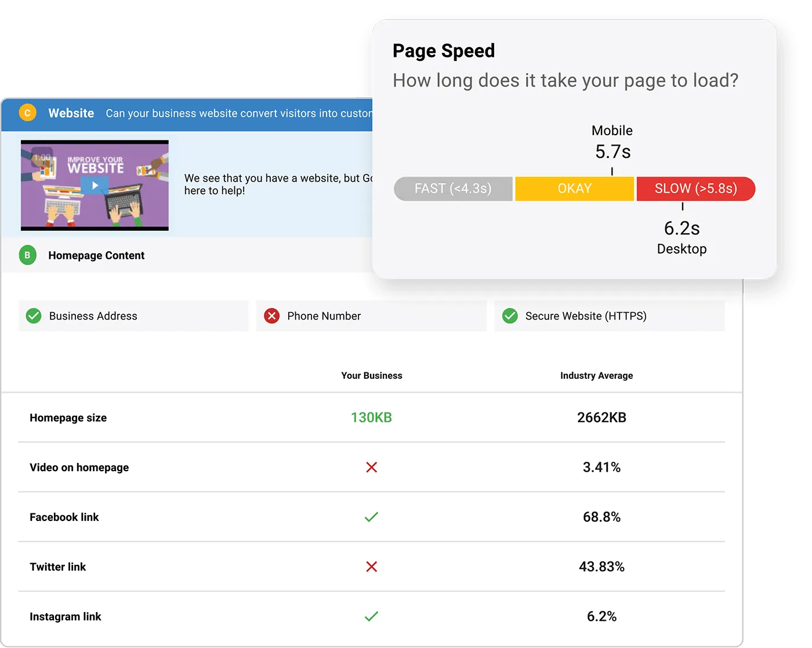Click the red X icon on Phone Number

tap(271, 316)
